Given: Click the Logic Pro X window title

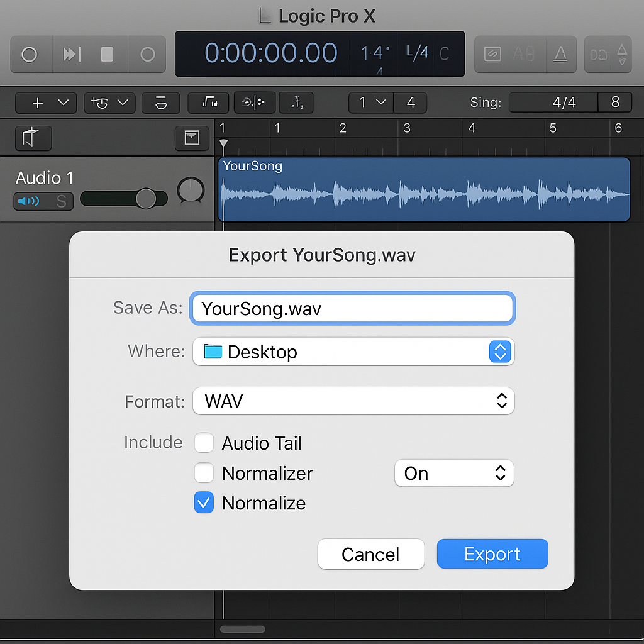Looking at the screenshot, I should (327, 16).
